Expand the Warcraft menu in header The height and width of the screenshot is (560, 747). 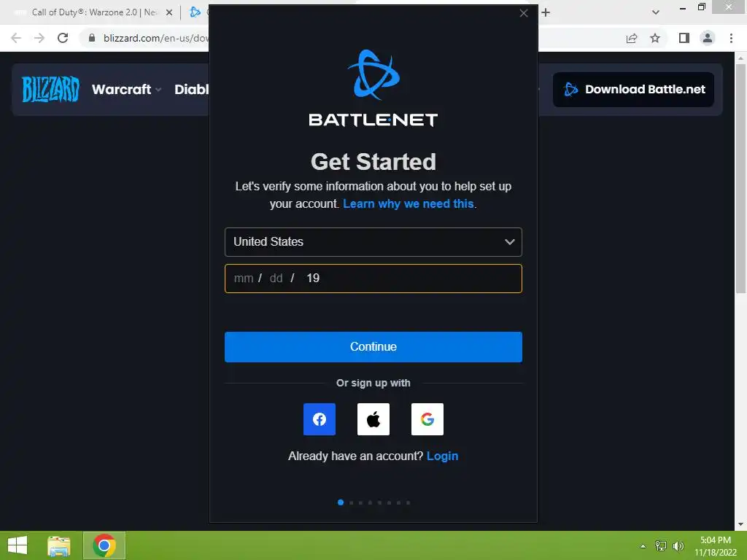[126, 89]
